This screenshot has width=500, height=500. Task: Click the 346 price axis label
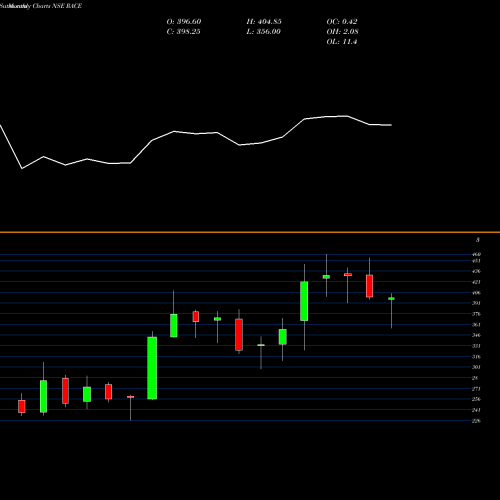click(x=476, y=335)
